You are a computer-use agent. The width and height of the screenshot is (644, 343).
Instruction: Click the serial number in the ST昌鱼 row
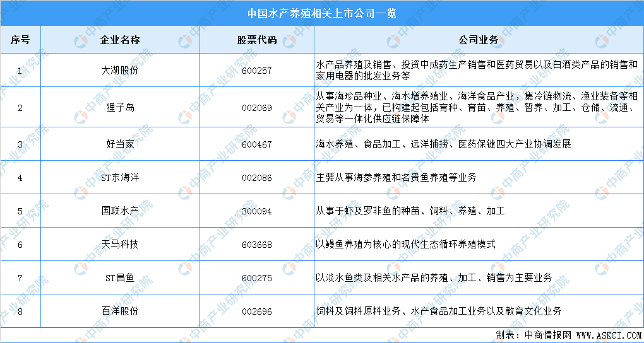[x=20, y=278]
